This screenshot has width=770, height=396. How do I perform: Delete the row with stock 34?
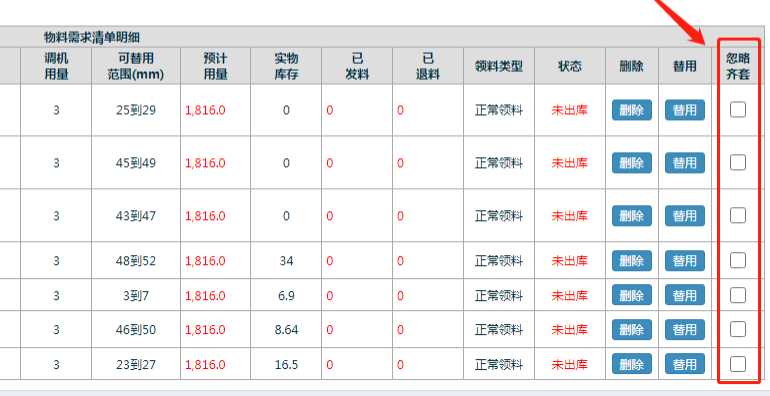[632, 260]
